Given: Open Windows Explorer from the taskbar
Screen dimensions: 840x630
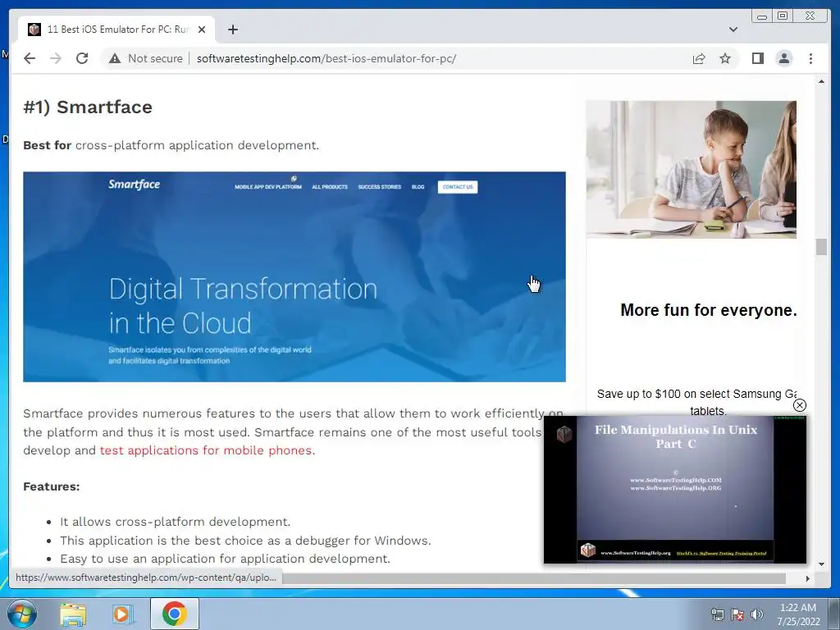Looking at the screenshot, I should click(73, 614).
